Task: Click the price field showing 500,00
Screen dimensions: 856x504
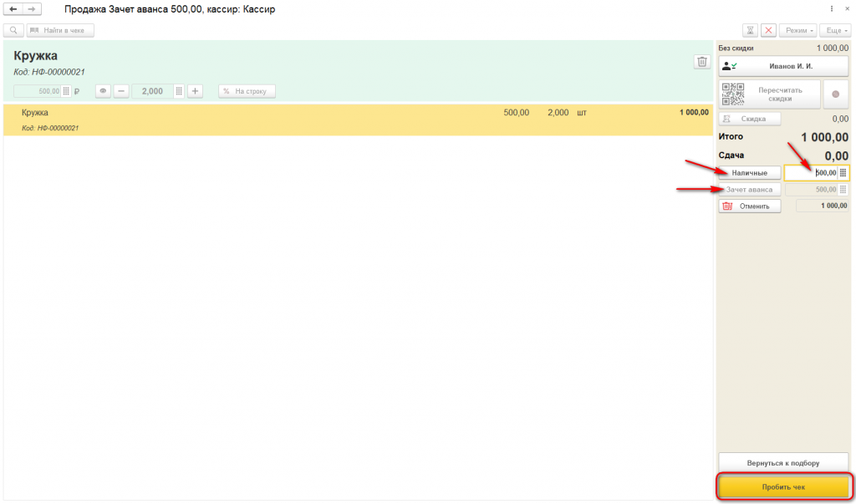Action: [x=37, y=91]
